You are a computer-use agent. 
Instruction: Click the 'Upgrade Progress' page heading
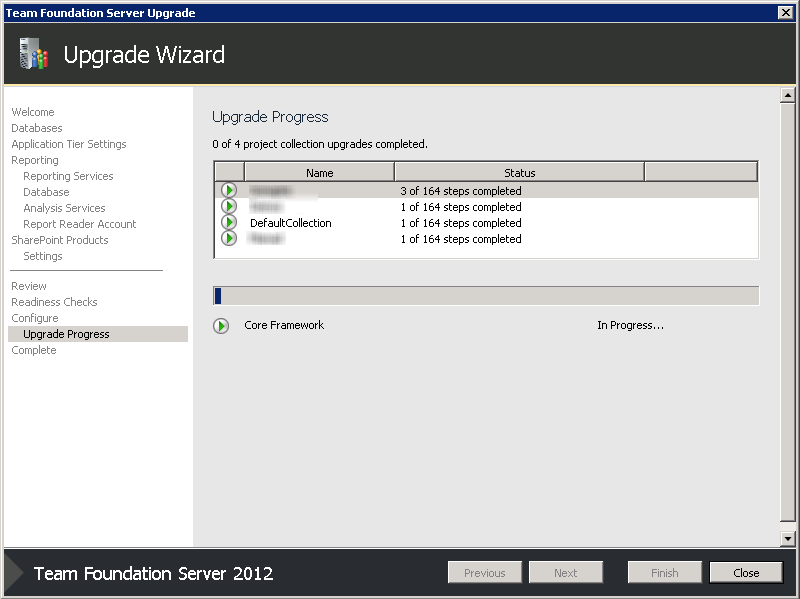pyautogui.click(x=270, y=117)
